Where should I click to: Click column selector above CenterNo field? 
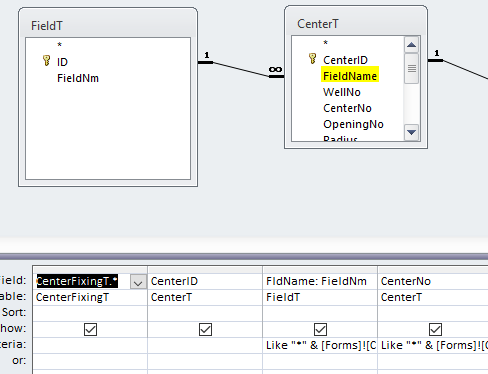click(x=433, y=270)
